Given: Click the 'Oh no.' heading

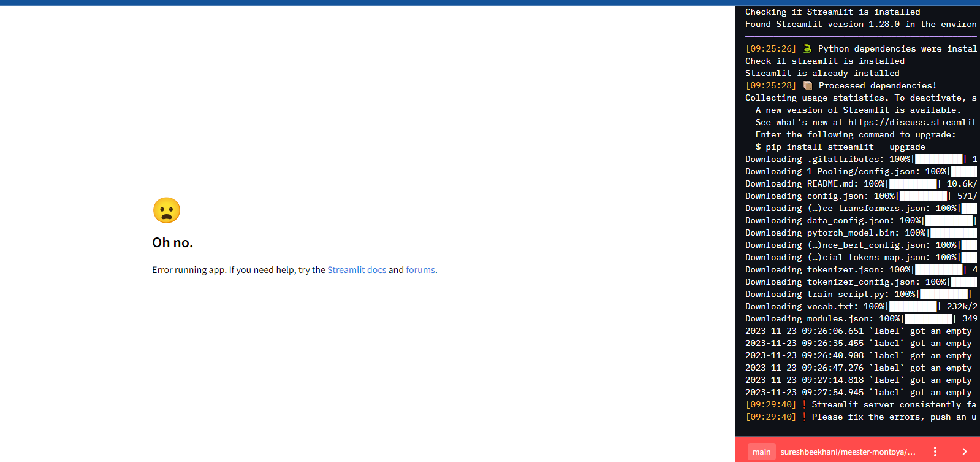Looking at the screenshot, I should coord(173,243).
